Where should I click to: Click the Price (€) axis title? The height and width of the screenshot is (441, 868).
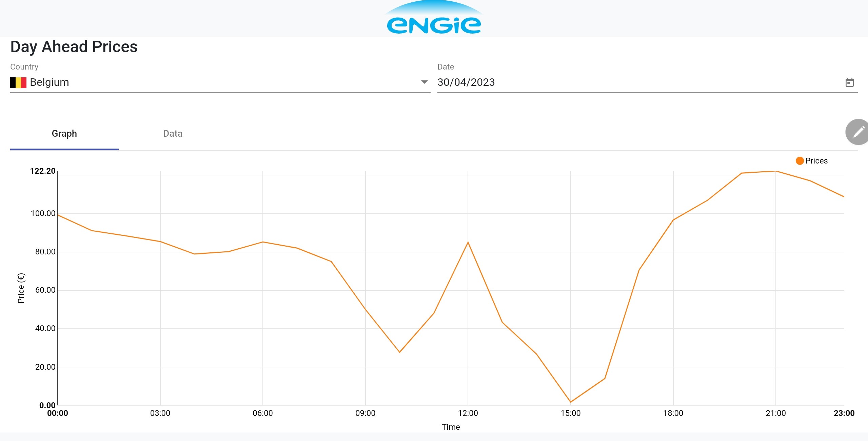(21, 288)
